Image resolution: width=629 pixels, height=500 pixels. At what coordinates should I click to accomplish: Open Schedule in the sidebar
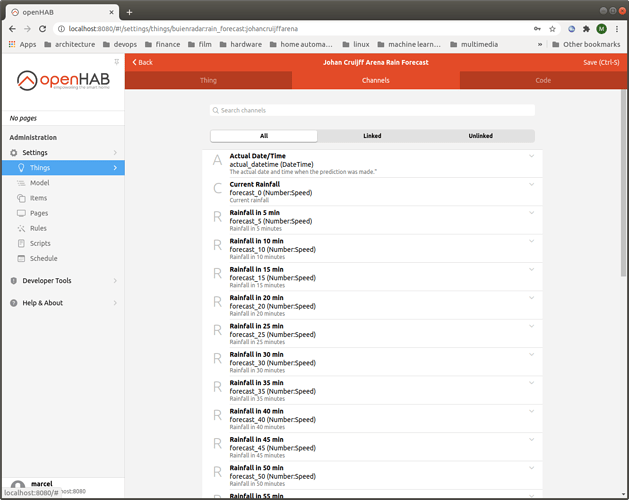63,258
